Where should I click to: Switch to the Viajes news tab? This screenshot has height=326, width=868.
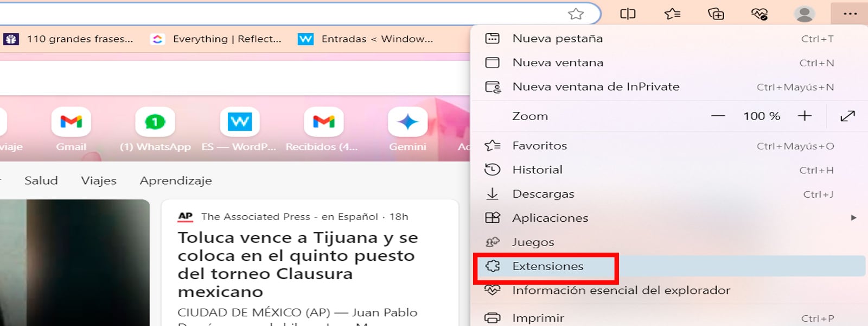click(99, 180)
